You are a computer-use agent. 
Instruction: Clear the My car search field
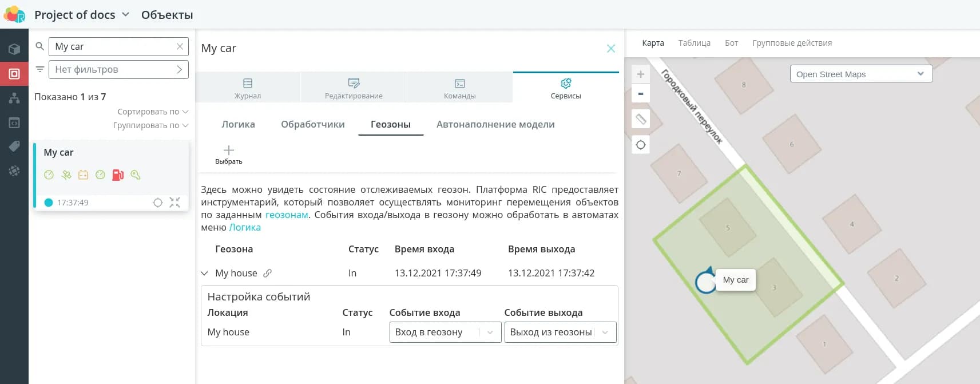pos(180,46)
